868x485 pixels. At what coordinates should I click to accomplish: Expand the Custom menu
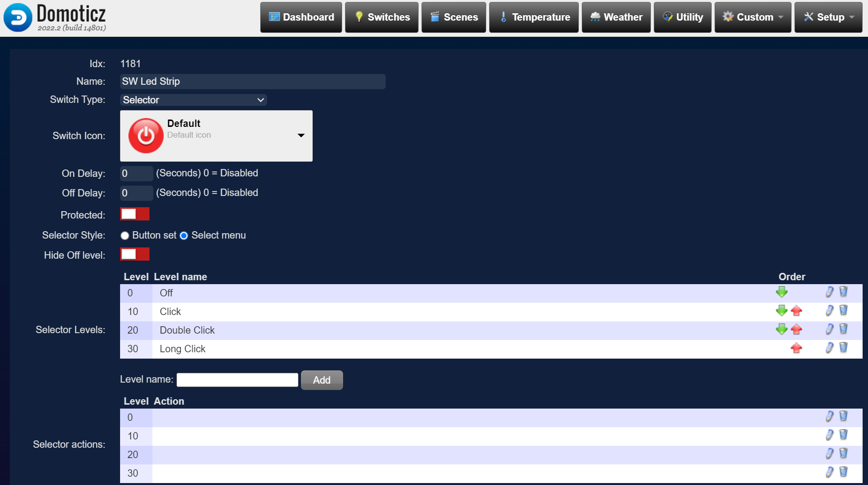753,17
